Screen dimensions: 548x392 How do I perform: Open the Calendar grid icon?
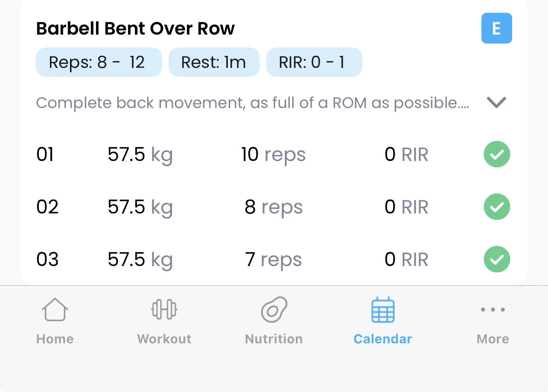tap(383, 310)
